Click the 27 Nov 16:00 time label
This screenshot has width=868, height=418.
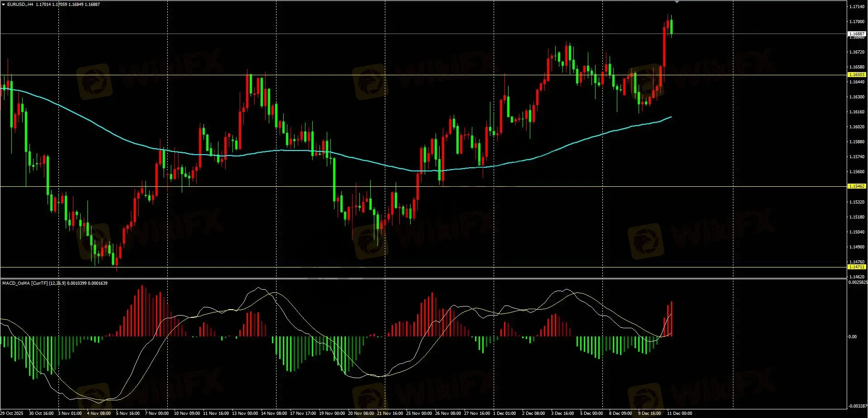pos(477,413)
